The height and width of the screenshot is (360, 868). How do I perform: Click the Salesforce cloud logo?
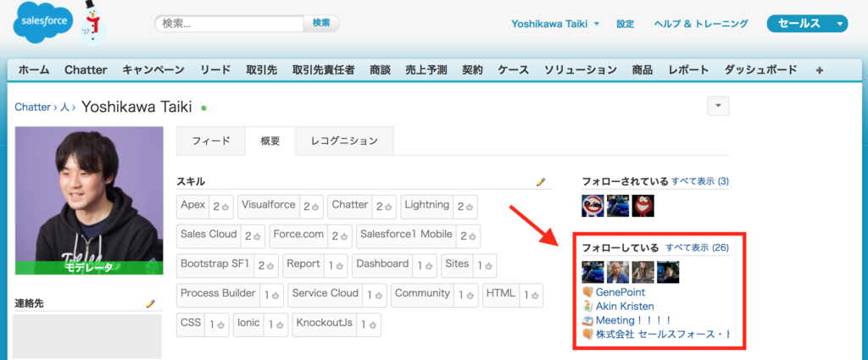click(x=43, y=23)
